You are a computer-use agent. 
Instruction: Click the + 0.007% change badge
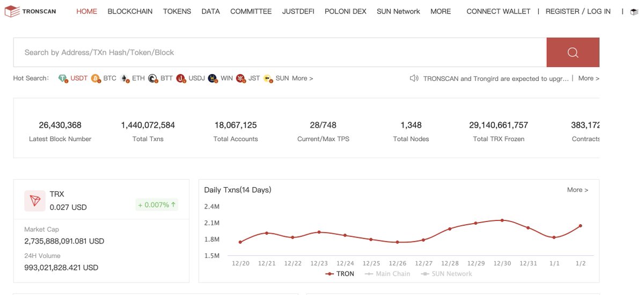(x=157, y=205)
